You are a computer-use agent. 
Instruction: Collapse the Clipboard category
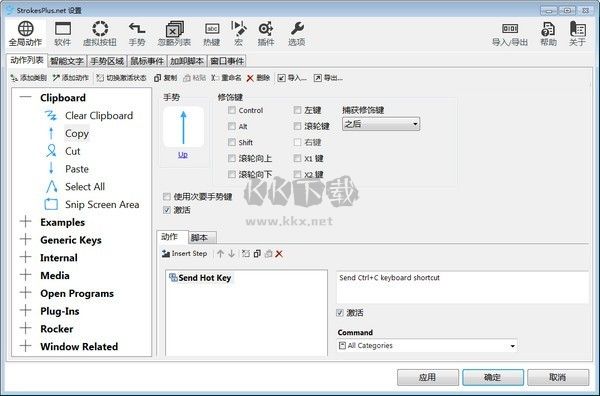click(x=26, y=97)
